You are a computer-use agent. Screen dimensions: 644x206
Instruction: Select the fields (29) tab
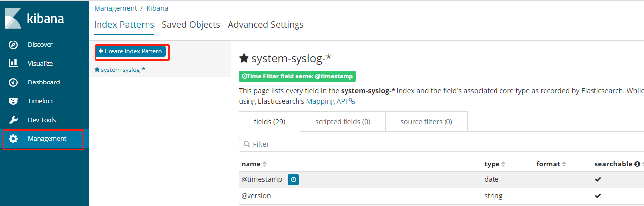(x=269, y=122)
